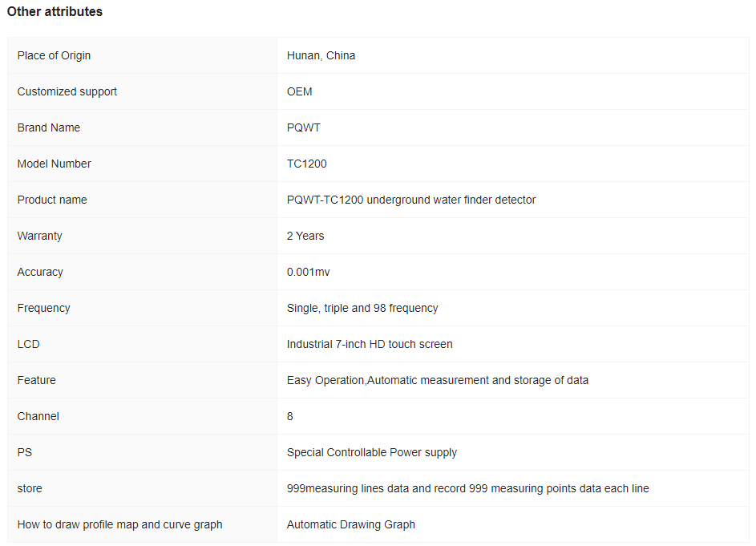The image size is (756, 546).
Task: Click the "PQWT" brand name value
Action: coord(304,127)
